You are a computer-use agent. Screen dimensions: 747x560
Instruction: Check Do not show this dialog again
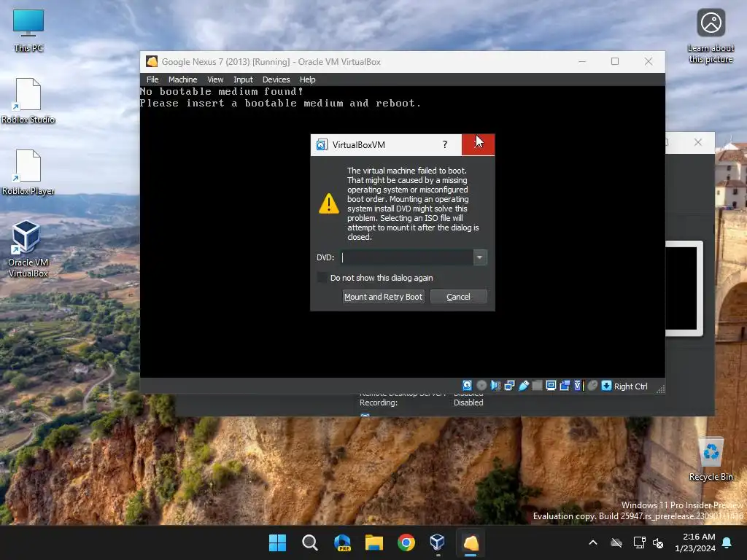[x=322, y=278]
